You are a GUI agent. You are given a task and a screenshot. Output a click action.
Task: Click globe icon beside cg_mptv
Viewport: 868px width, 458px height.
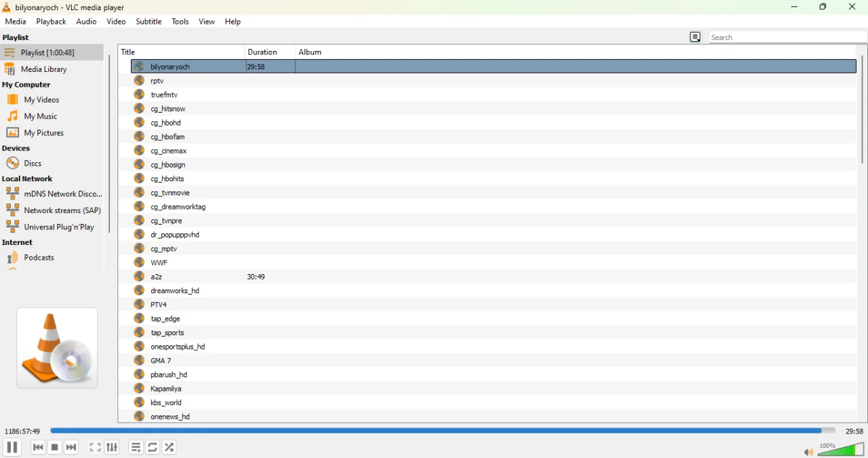[x=140, y=248]
